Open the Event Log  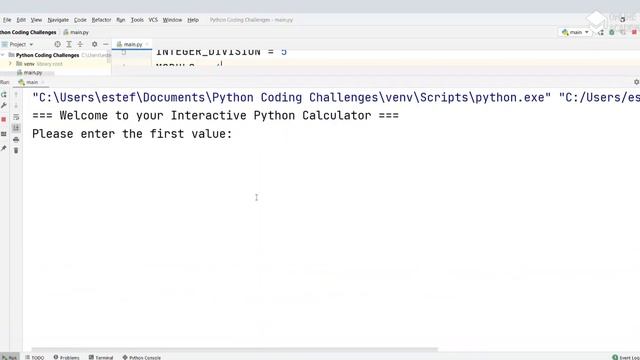(626, 357)
